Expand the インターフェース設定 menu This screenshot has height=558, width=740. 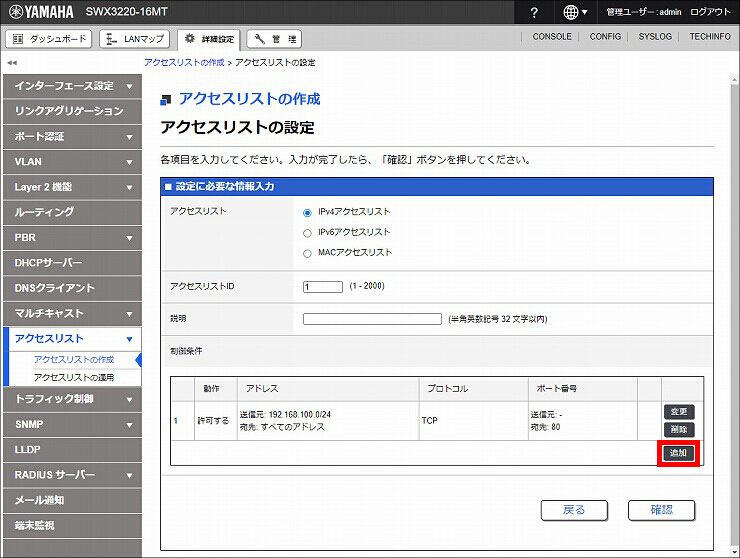pyautogui.click(x=72, y=86)
